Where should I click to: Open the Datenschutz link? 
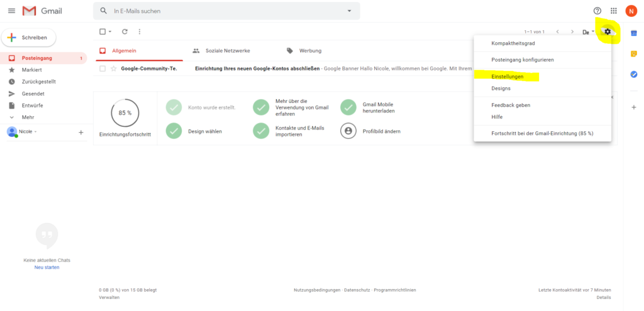(x=357, y=290)
